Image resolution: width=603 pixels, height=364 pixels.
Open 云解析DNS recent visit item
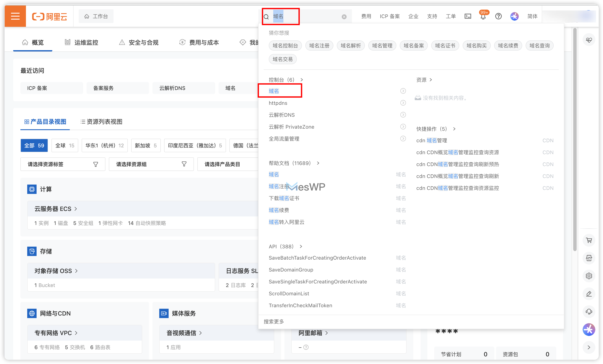tap(183, 88)
